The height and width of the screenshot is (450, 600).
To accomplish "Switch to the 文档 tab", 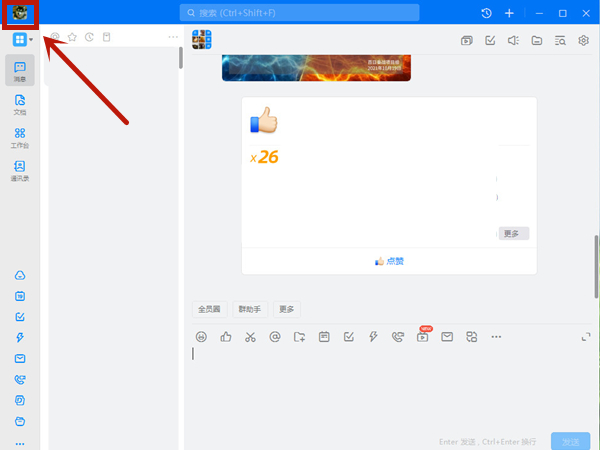I will 20,104.
